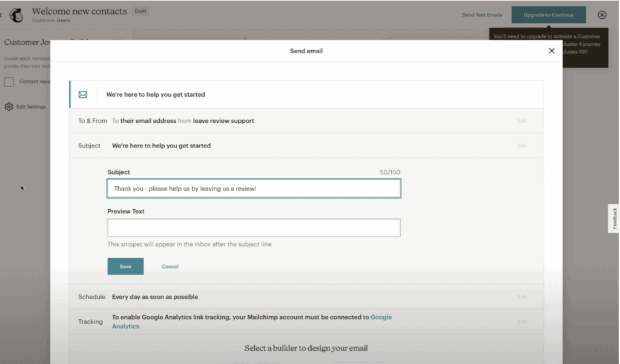Click the back arrow beside Mailchimp logo
Screen dimensions: 620x364
pyautogui.click(x=2, y=15)
